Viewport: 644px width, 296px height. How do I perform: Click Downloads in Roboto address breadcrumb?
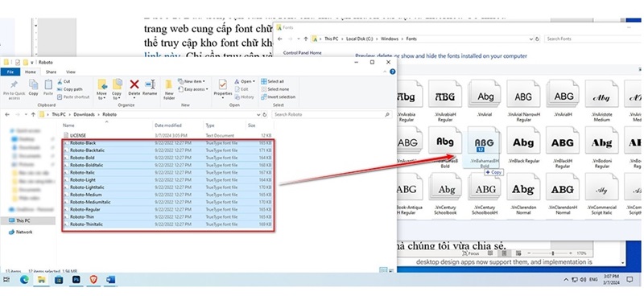(x=85, y=114)
